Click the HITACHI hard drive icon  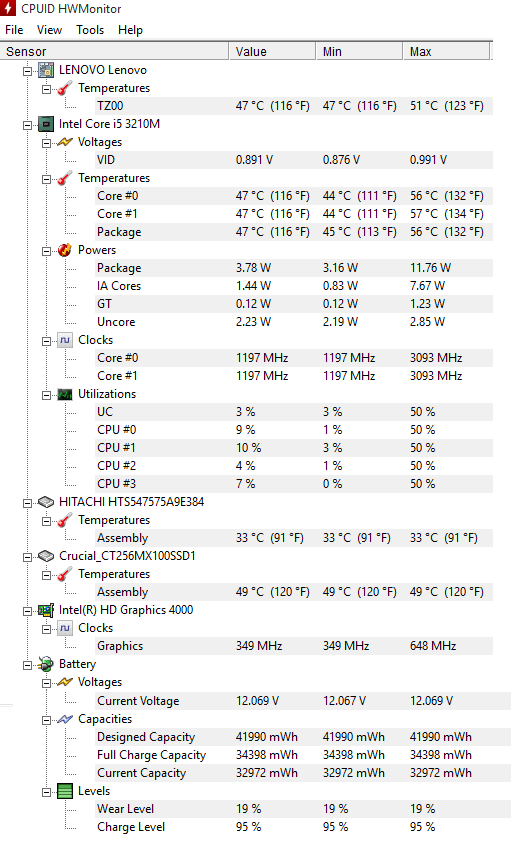[46, 502]
